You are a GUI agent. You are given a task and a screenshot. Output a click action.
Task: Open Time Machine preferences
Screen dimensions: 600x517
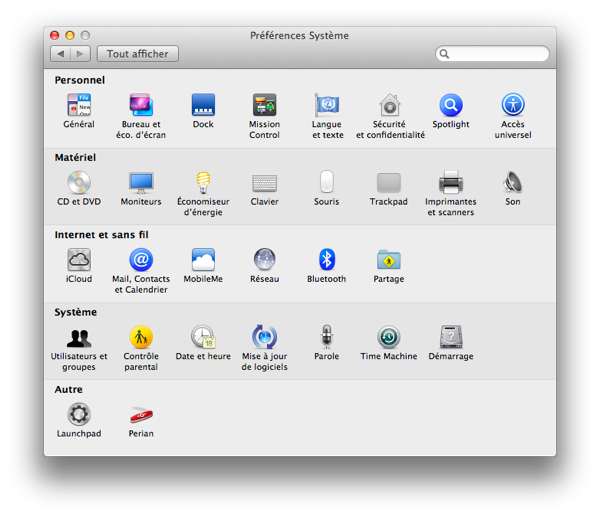[389, 337]
